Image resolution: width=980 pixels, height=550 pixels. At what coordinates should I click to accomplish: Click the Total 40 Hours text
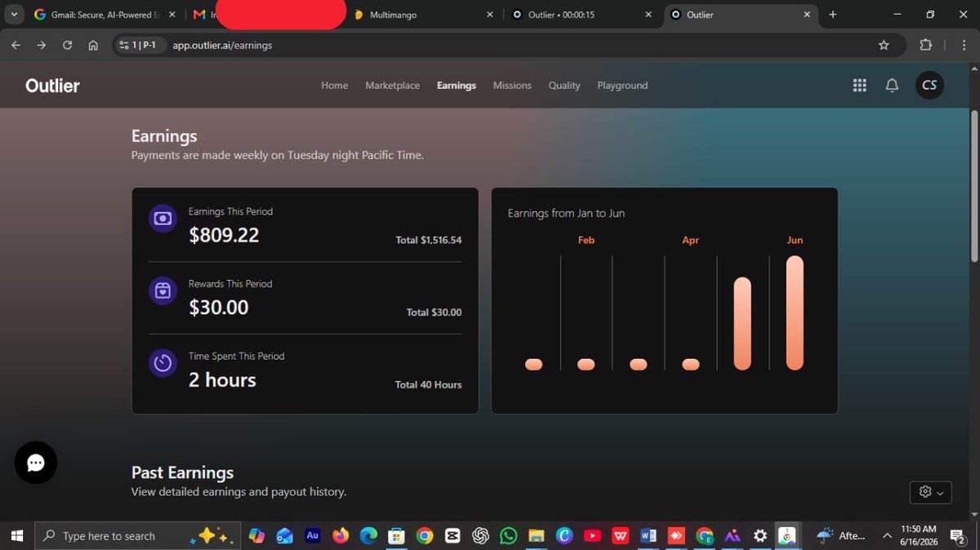pyautogui.click(x=429, y=384)
